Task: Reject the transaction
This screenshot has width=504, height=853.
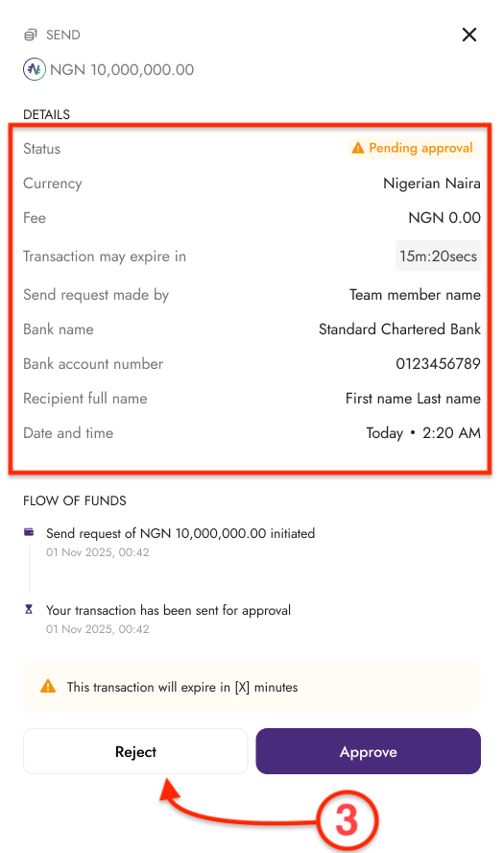Action: click(135, 751)
